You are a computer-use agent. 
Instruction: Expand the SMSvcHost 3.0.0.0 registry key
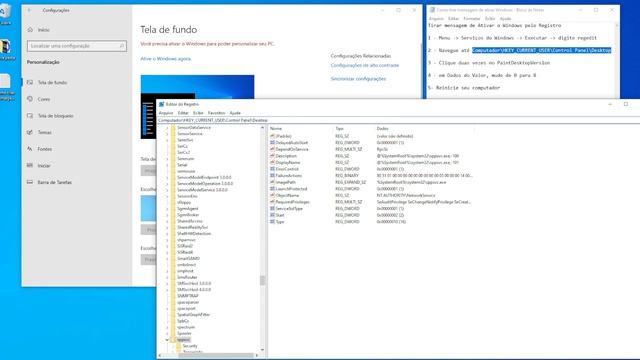167,283
